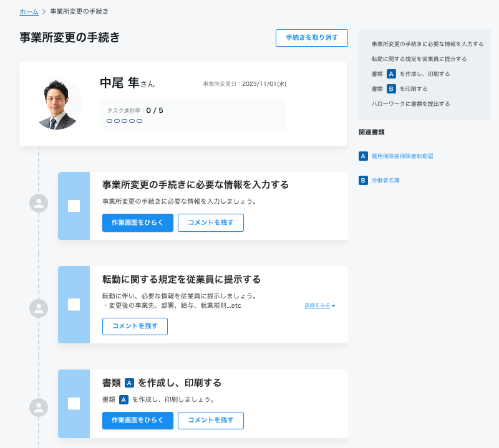Click コメントを残す on the 転勤に関する規定 task
This screenshot has height=448, width=499.
pos(135,326)
